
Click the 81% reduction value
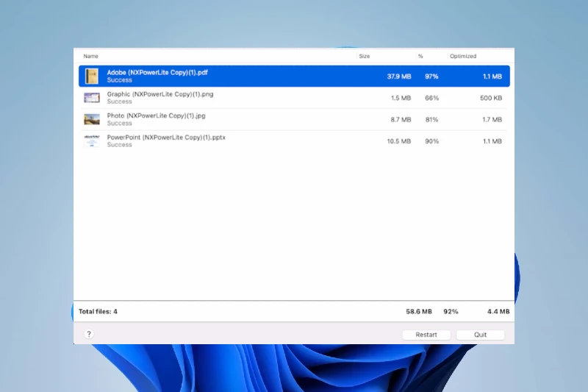[431, 120]
